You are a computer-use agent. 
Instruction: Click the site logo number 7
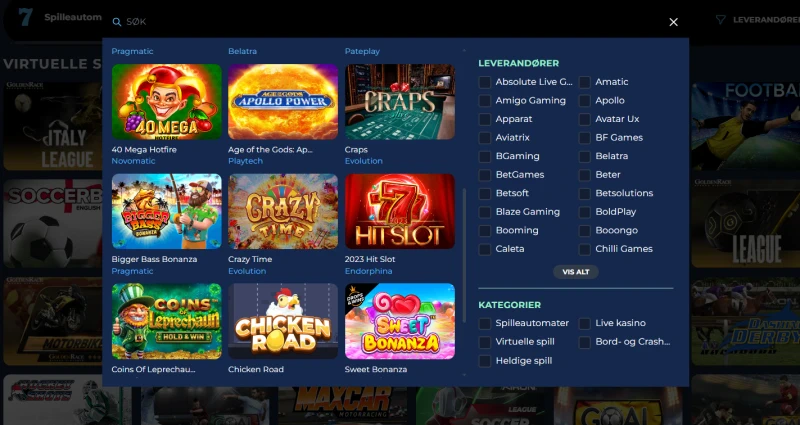click(x=26, y=19)
